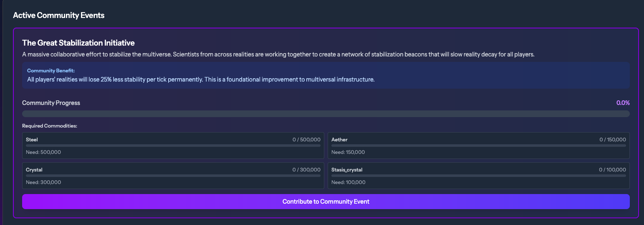Screen dimensions: 644x225
Task: Click the Contribute to Community Event button
Action: pos(326,202)
